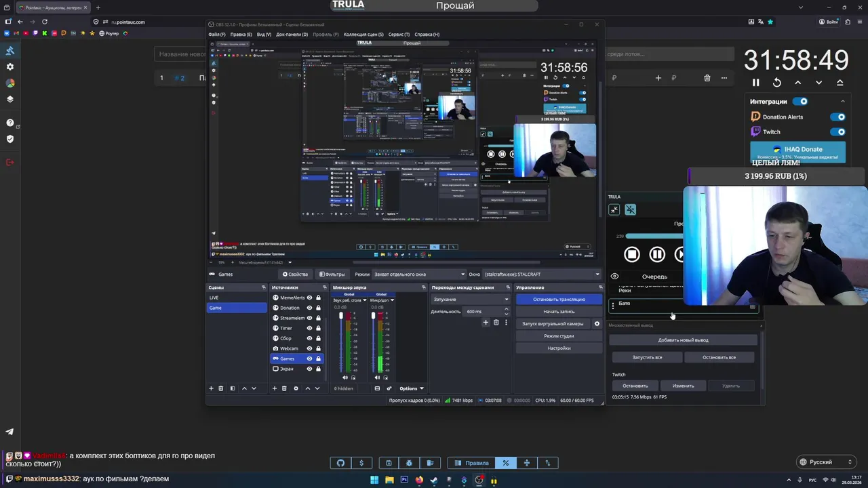Pause the Pointauc countdown timer
Image resolution: width=868 pixels, height=488 pixels.
click(755, 83)
